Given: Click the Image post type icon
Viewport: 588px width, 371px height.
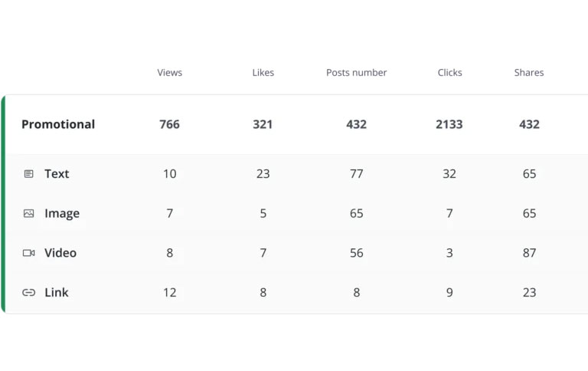Looking at the screenshot, I should pyautogui.click(x=29, y=214).
